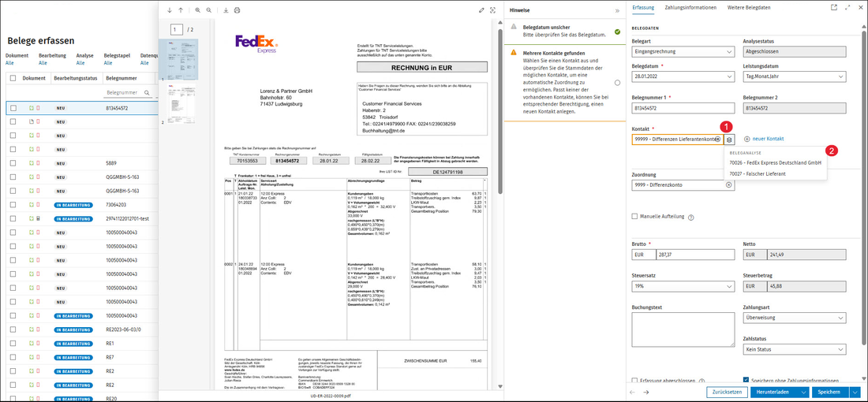
Task: Zoom out of the document preview
Action: [208, 10]
